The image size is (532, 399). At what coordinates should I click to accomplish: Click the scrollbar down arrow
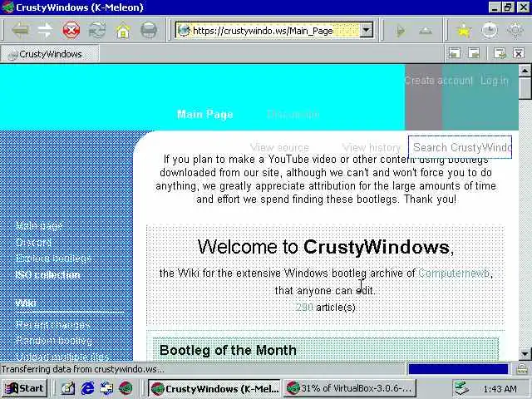tap(525, 354)
